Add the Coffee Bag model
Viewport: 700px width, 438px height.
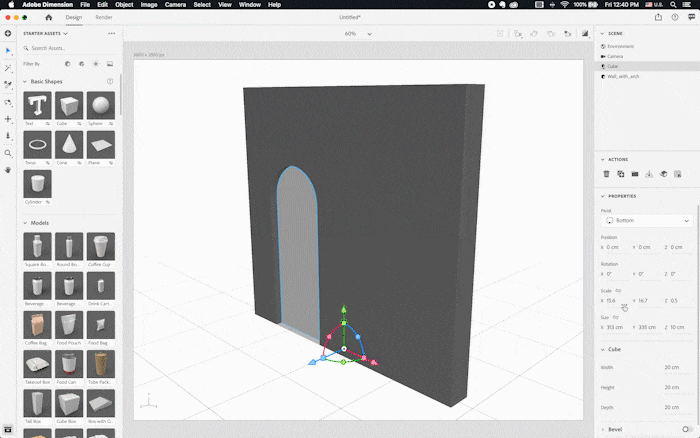click(x=38, y=325)
